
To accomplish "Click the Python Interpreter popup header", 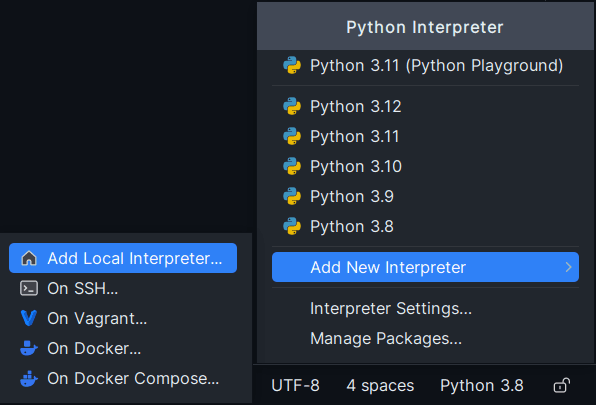I will (x=425, y=27).
